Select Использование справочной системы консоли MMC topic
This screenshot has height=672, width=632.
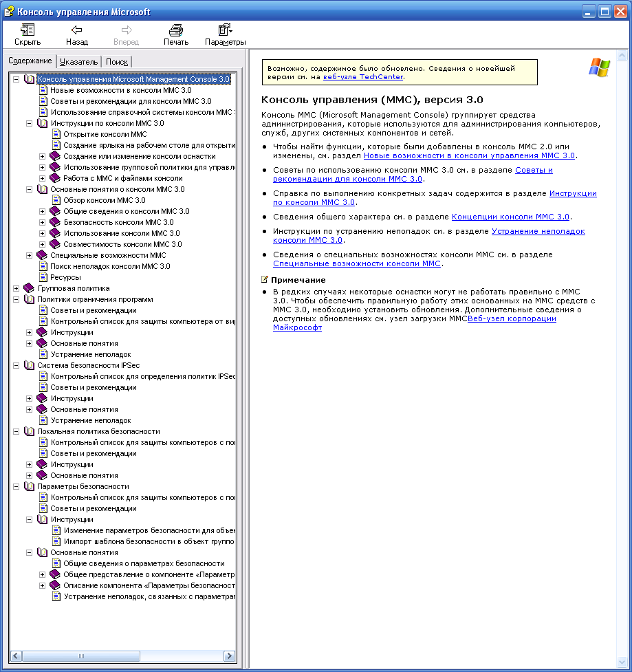142,112
